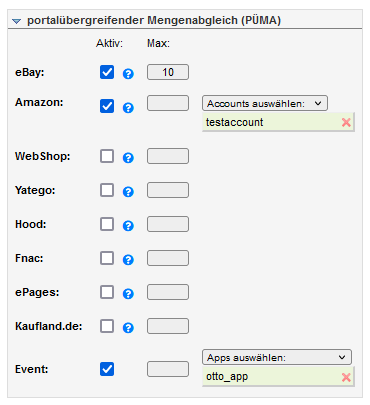This screenshot has height=405, width=370.
Task: Select the Event Max input field
Action: coord(168,369)
